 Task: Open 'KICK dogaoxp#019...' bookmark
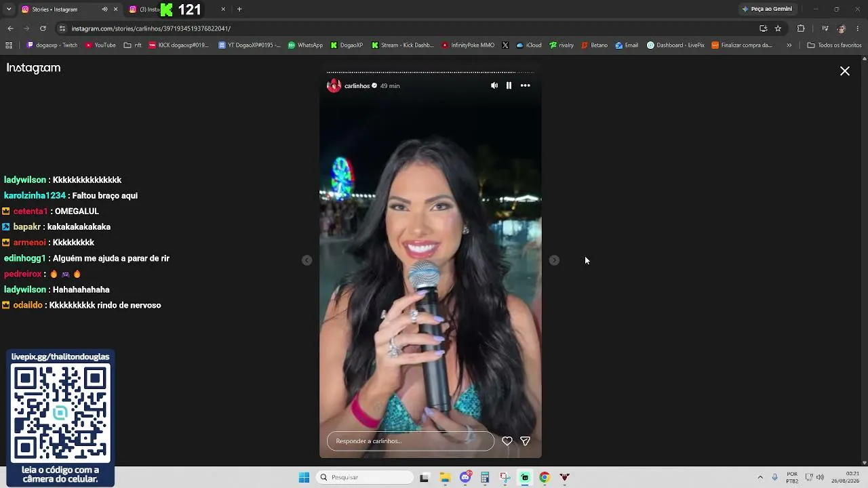[178, 45]
